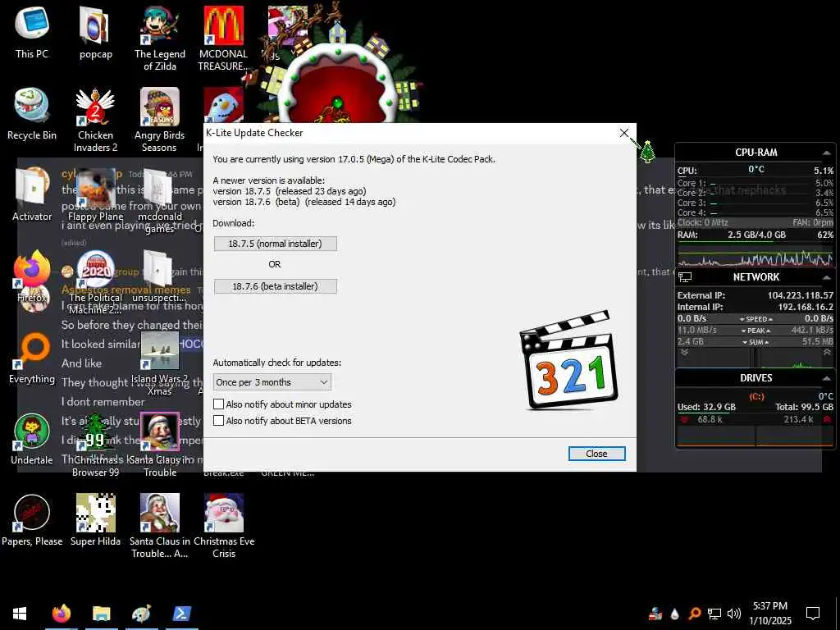Open File Explorer from the taskbar
This screenshot has height=630, width=840.
coord(101,614)
